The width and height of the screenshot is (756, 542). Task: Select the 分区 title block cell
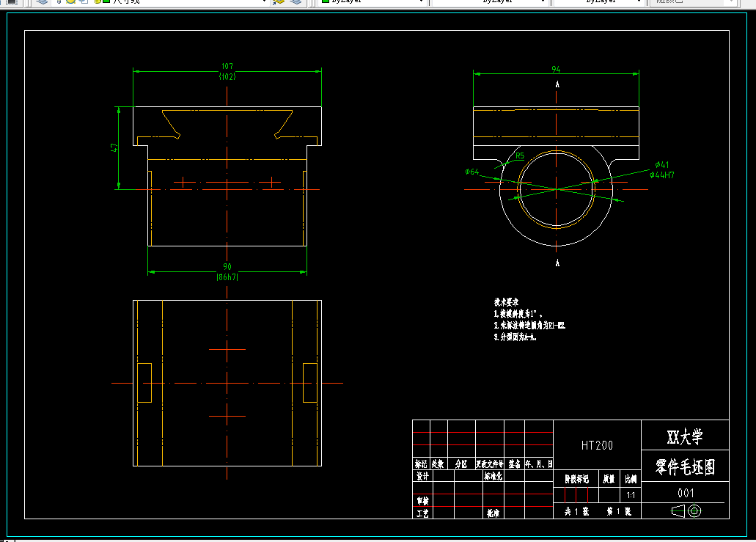461,464
